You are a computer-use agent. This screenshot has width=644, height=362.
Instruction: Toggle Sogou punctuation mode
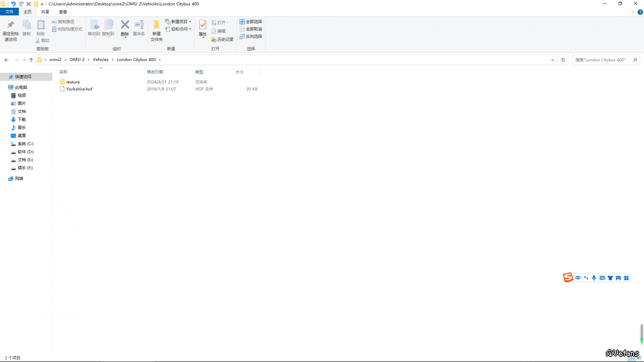click(x=586, y=278)
